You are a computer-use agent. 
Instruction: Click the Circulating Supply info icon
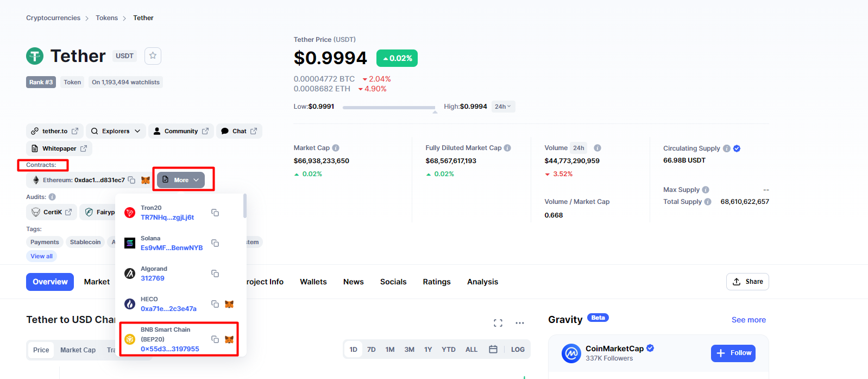727,148
